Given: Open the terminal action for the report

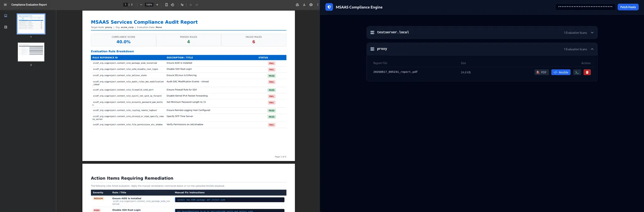Looking at the screenshot, I should pyautogui.click(x=577, y=72).
